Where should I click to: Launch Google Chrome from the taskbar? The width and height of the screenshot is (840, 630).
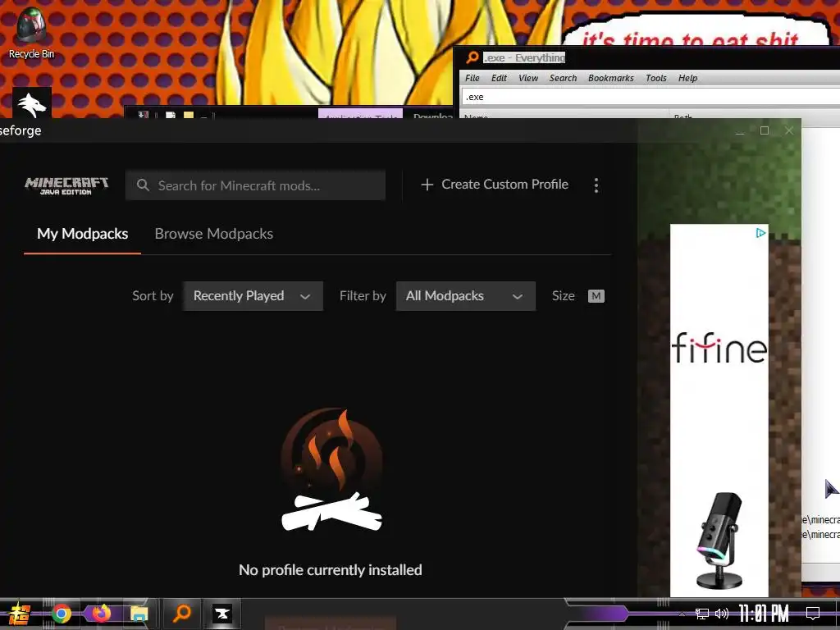coord(61,614)
